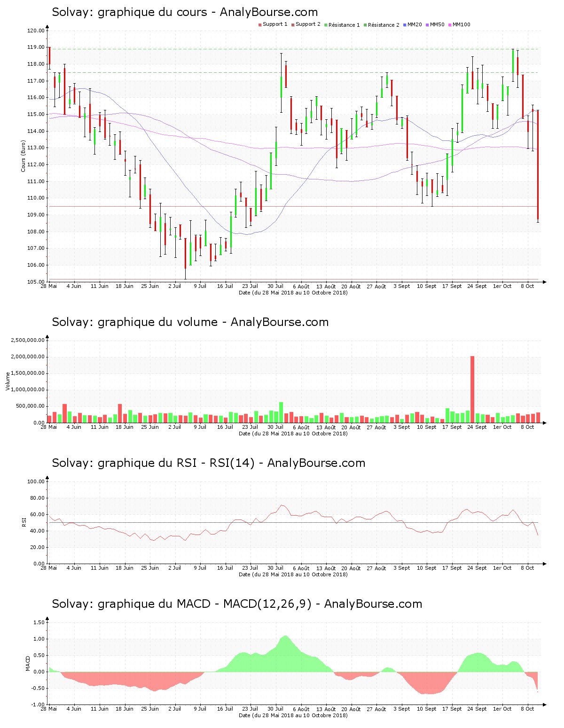Click the 100.00 label on RSI axis
The width and height of the screenshot is (564, 728).
point(36,481)
